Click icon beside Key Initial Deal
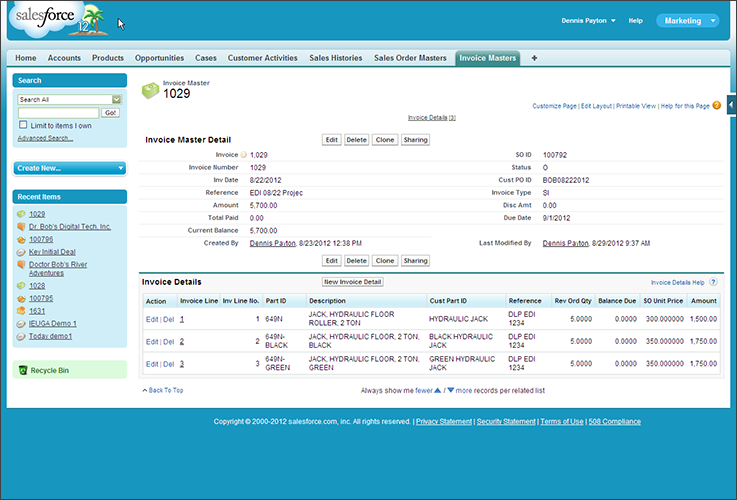 pos(21,252)
